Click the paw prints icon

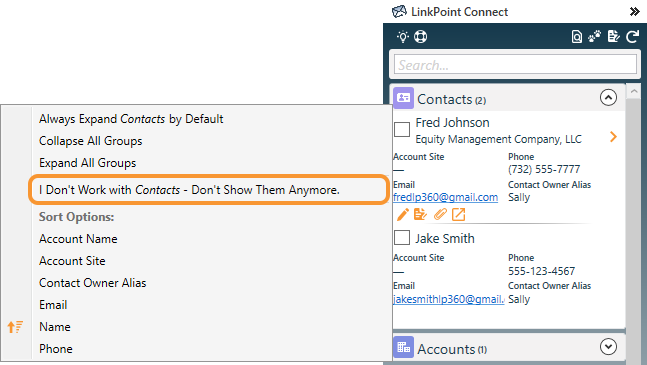(x=595, y=37)
